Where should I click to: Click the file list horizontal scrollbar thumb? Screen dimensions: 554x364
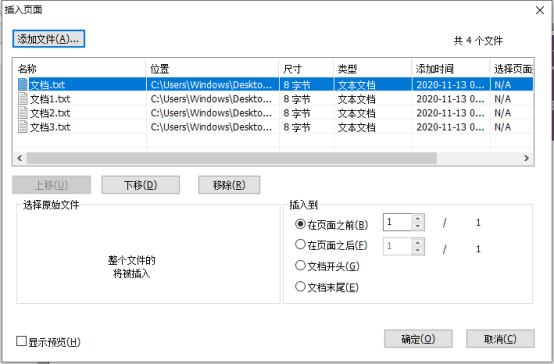tap(232, 158)
